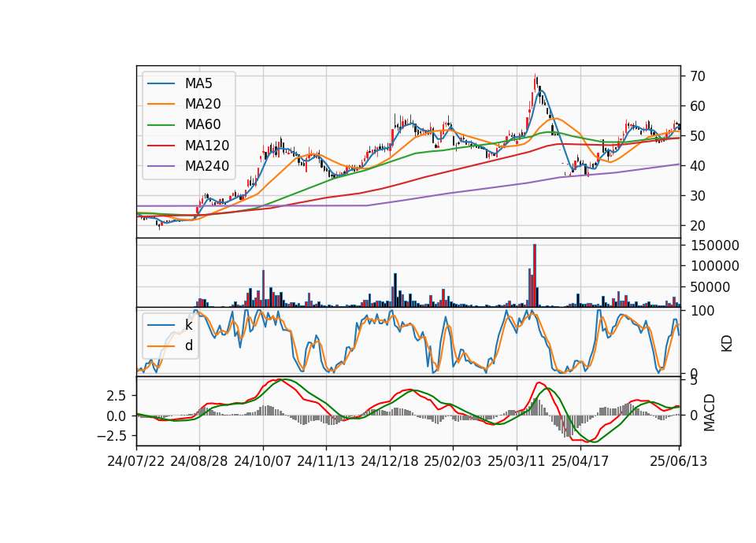Click the k legend label in KD panel
Image resolution: width=756 pixels, height=543 pixels.
tap(188, 325)
